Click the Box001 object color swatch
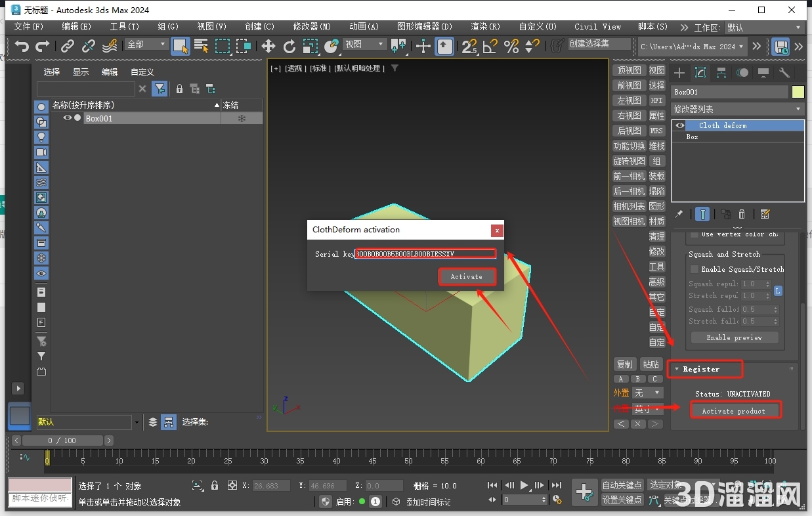The width and height of the screenshot is (812, 516). point(798,92)
